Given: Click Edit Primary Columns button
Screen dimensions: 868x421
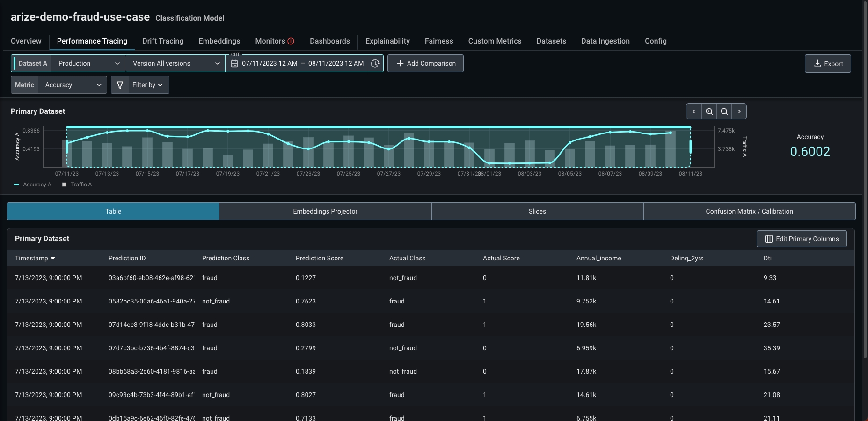Looking at the screenshot, I should point(802,239).
